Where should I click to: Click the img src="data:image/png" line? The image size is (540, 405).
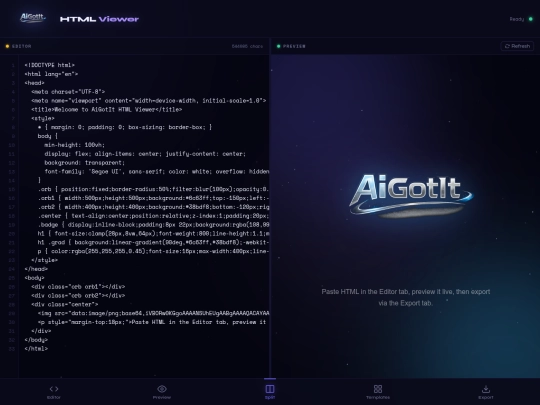tap(153, 313)
